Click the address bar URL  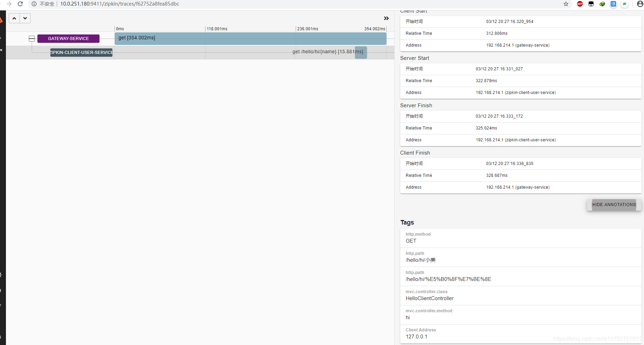click(119, 4)
